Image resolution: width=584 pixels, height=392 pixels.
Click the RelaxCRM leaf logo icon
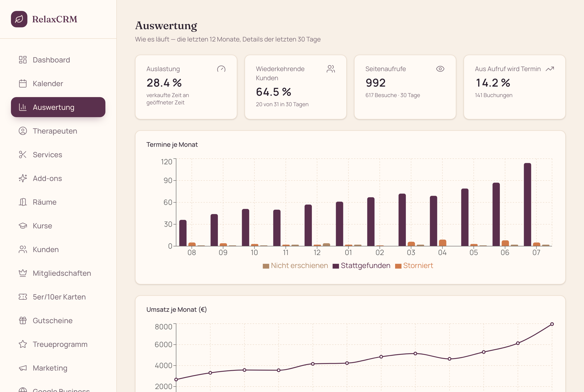19,19
